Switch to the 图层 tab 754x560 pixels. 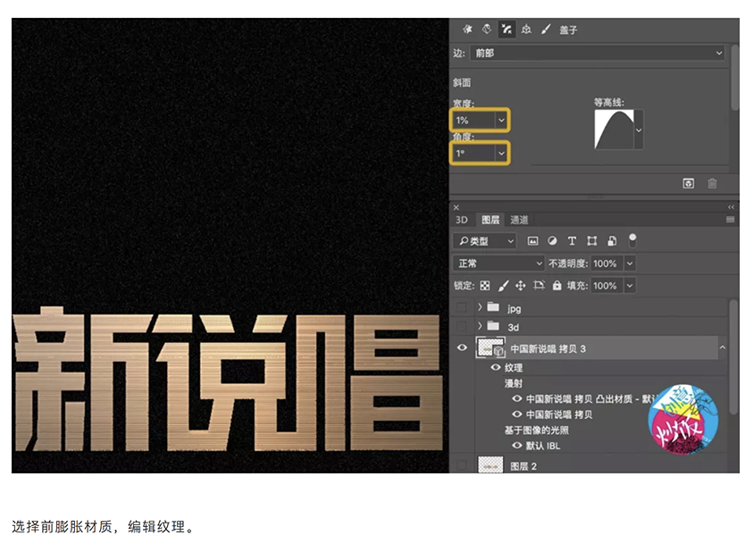click(490, 220)
